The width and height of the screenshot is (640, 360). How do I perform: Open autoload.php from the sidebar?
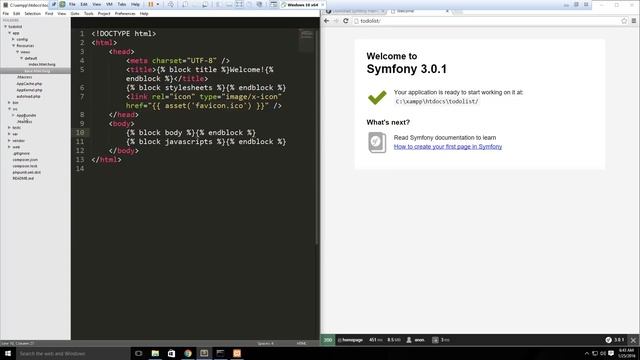[x=28, y=96]
